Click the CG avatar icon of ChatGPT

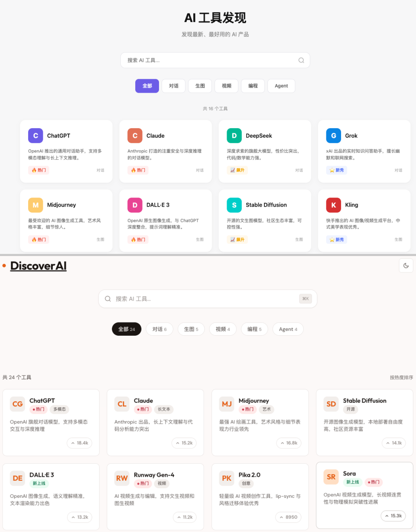pos(18,404)
